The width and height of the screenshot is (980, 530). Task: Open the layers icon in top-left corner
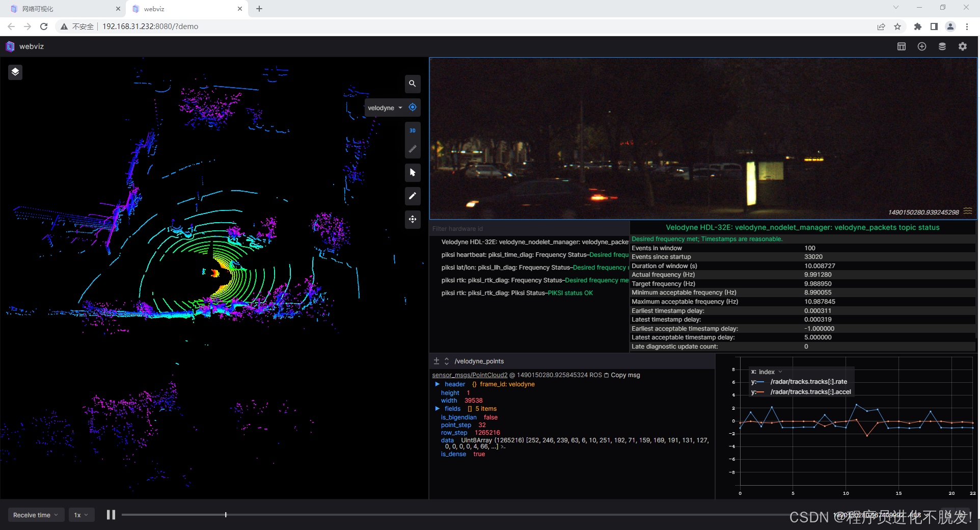coord(15,72)
